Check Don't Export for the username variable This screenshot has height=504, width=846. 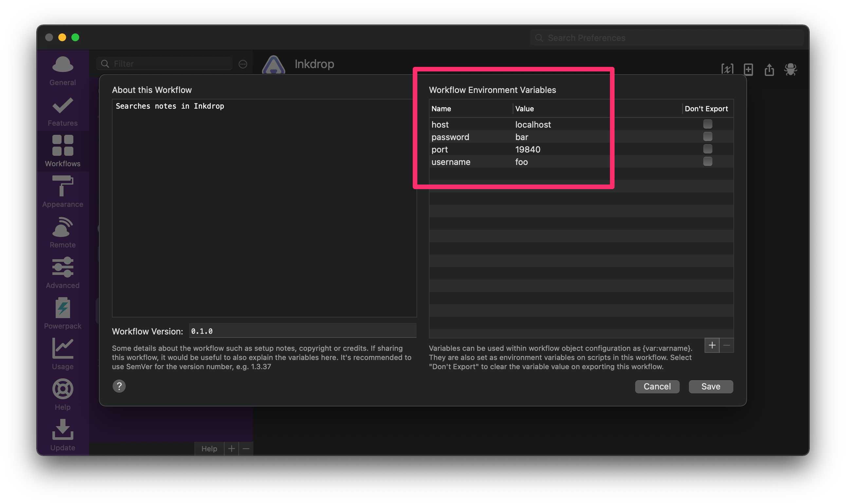(708, 161)
